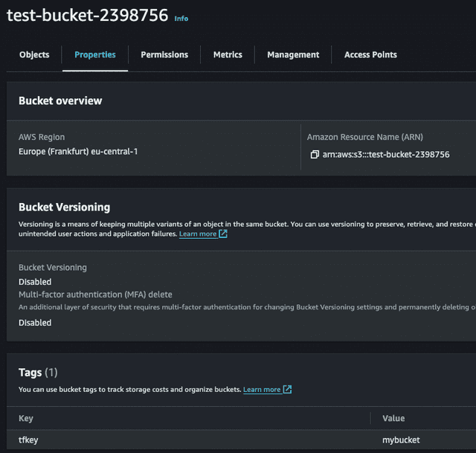Viewport: 476px width, 453px height.
Task: Click the Value column header
Action: pos(393,419)
